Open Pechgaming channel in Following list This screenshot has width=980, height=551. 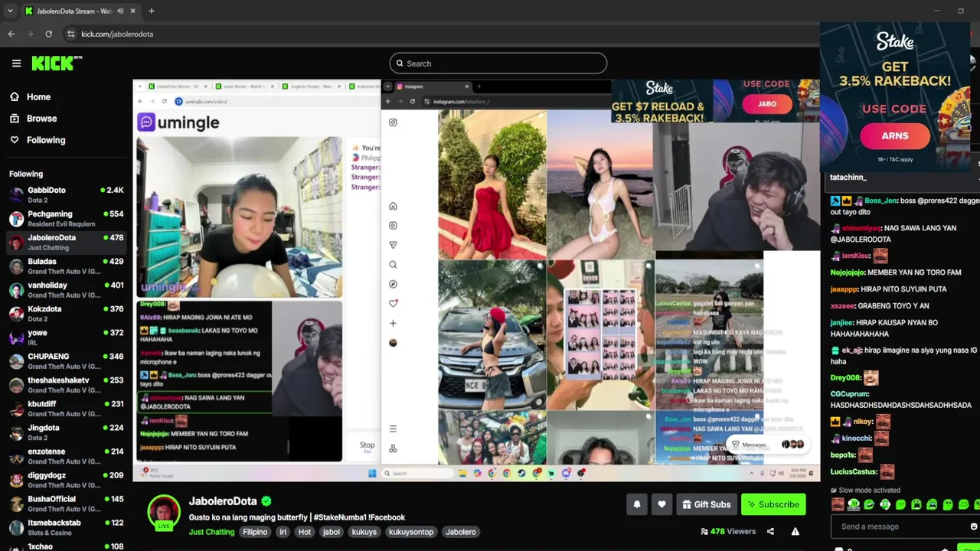coord(66,218)
